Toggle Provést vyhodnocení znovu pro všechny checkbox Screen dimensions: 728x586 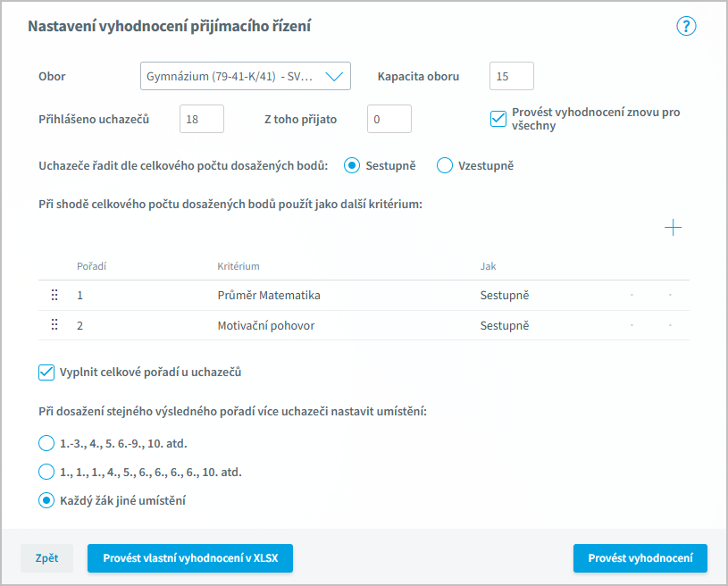click(498, 119)
